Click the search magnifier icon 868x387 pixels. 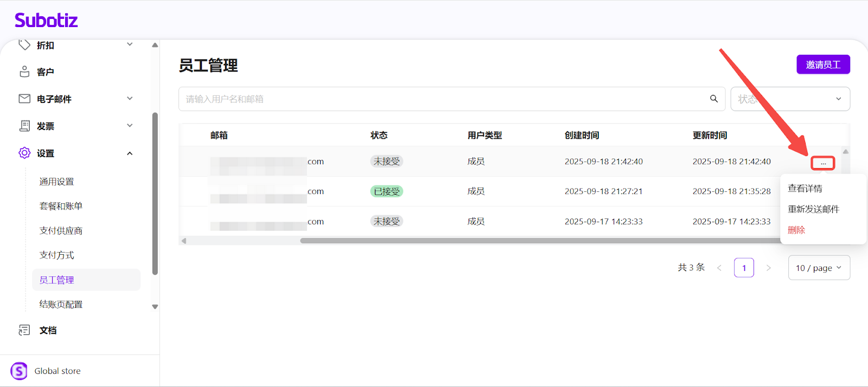coord(714,99)
